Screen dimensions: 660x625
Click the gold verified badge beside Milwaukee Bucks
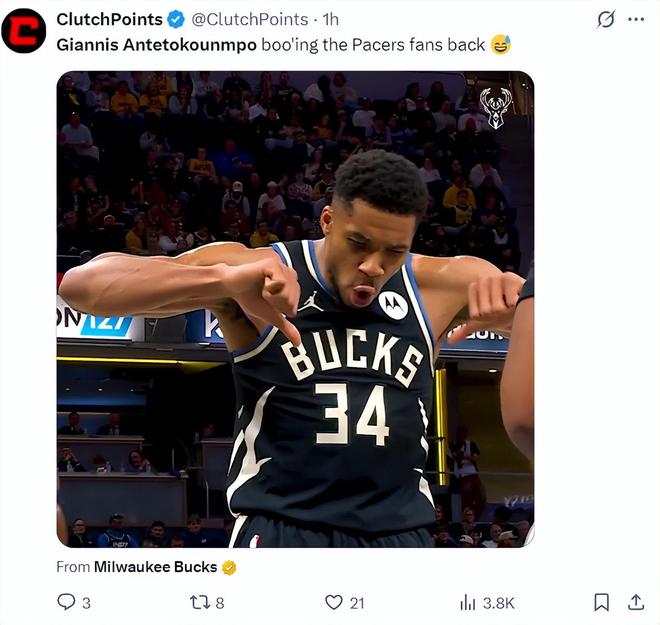(x=229, y=567)
